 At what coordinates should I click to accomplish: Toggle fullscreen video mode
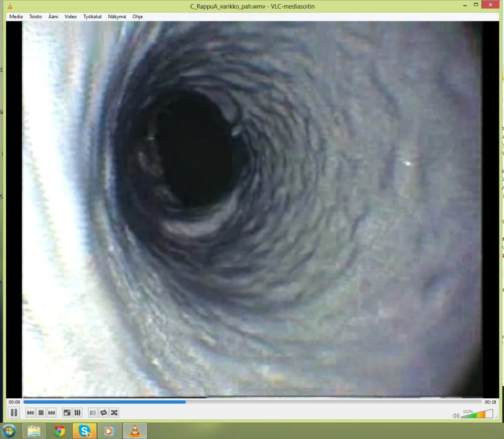click(x=67, y=413)
